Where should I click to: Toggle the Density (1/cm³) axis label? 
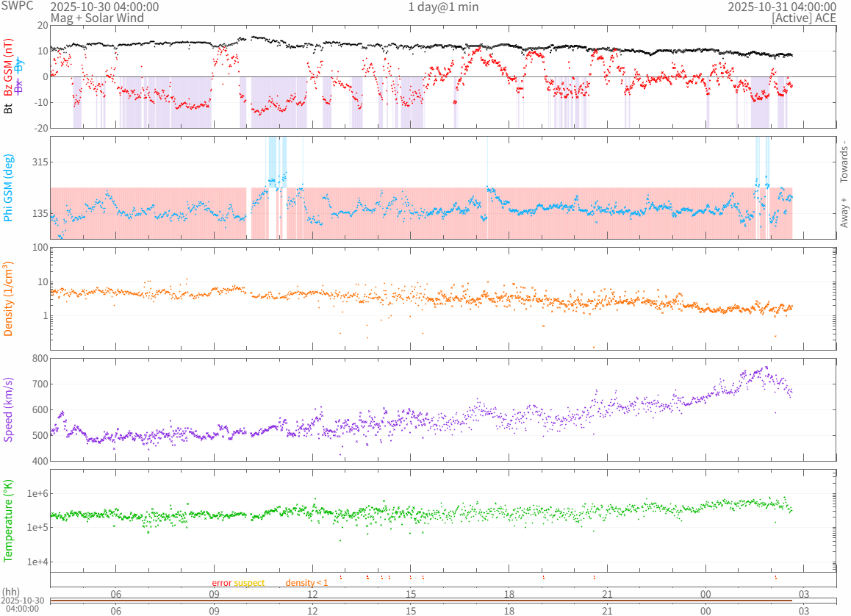tap(8, 299)
